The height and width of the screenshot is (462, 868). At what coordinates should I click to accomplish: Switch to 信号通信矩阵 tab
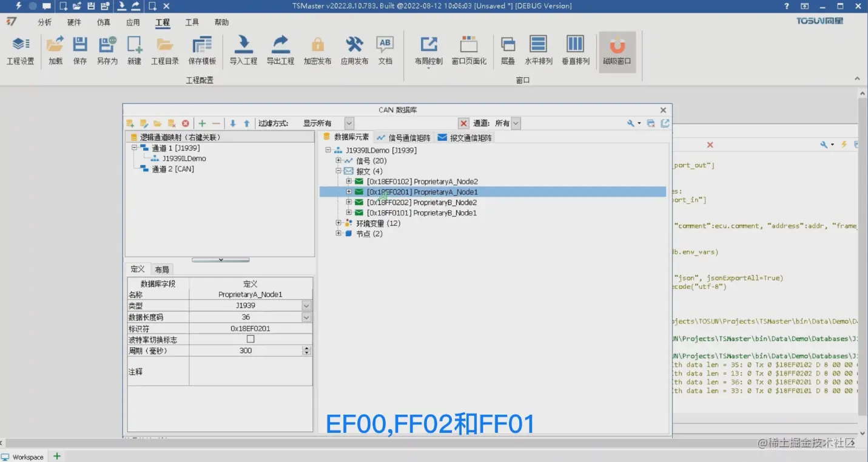coord(403,138)
